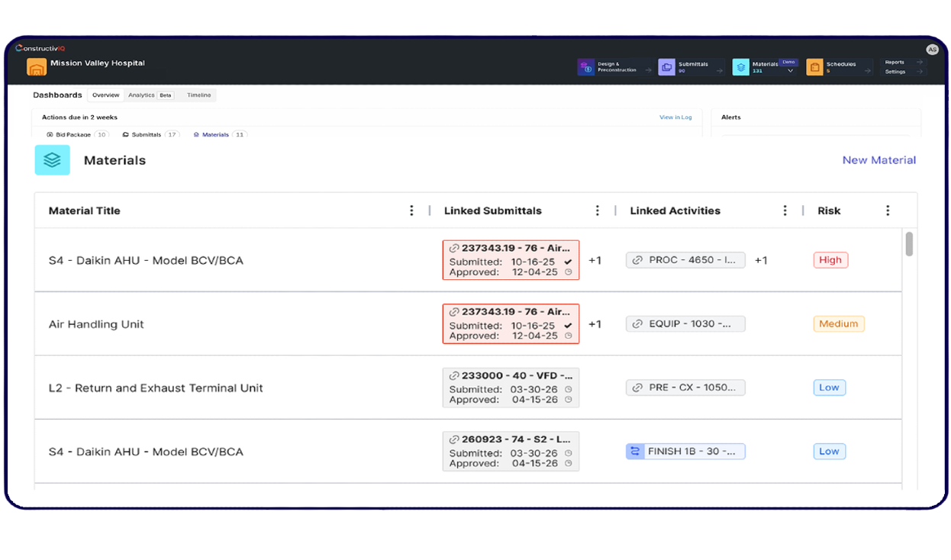Open the AS user avatar
This screenshot has height=560, width=951.
932,50
